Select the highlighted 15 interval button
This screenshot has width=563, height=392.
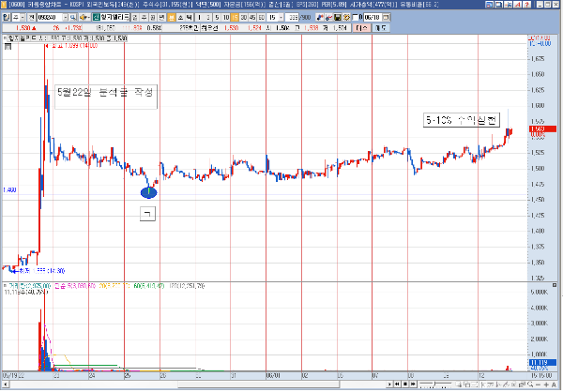(x=235, y=17)
